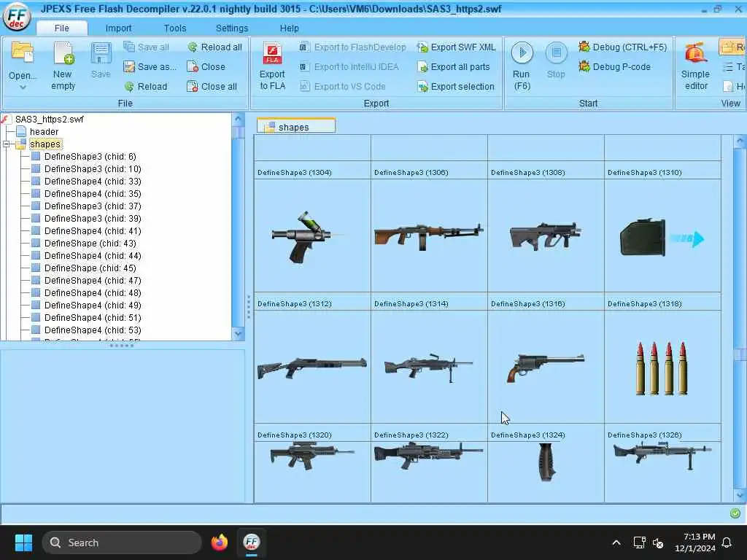Run the SWF with Run (F6)

[x=522, y=66]
